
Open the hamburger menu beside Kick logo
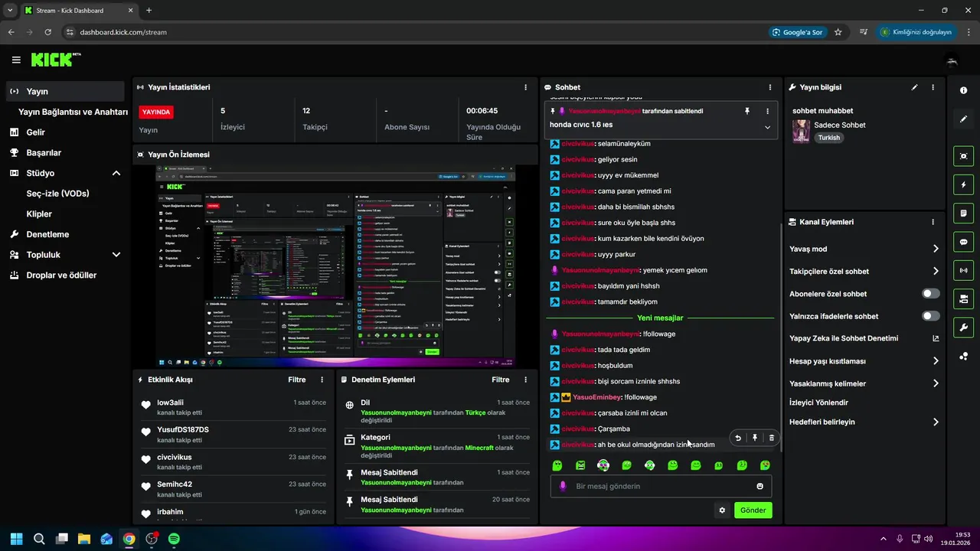[x=16, y=60]
